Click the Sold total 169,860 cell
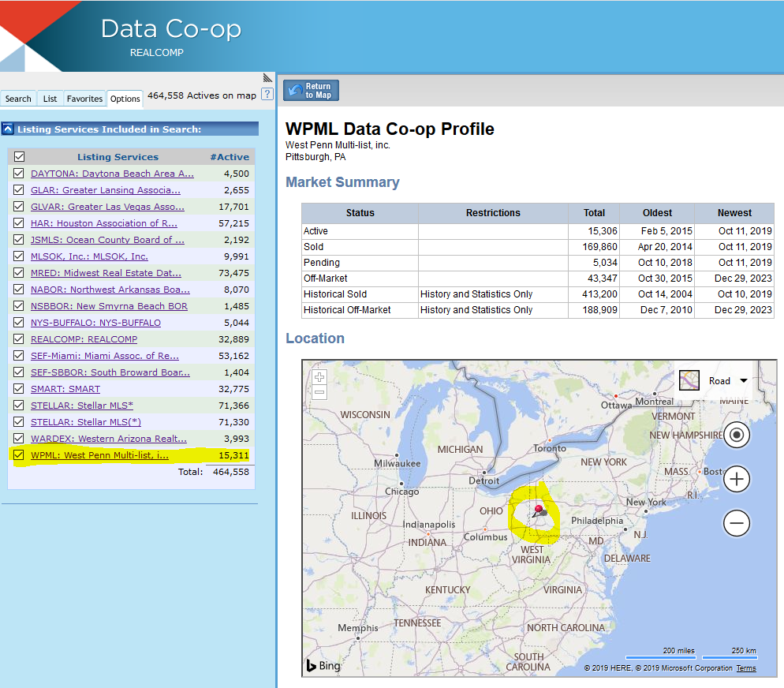The height and width of the screenshot is (688, 784). pyautogui.click(x=594, y=246)
